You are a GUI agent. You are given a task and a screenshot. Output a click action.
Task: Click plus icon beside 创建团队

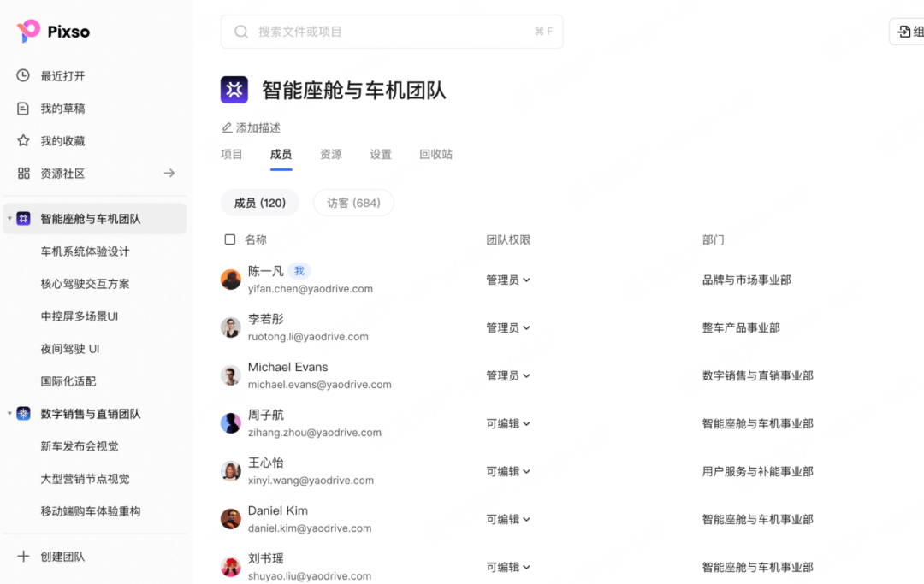click(23, 557)
